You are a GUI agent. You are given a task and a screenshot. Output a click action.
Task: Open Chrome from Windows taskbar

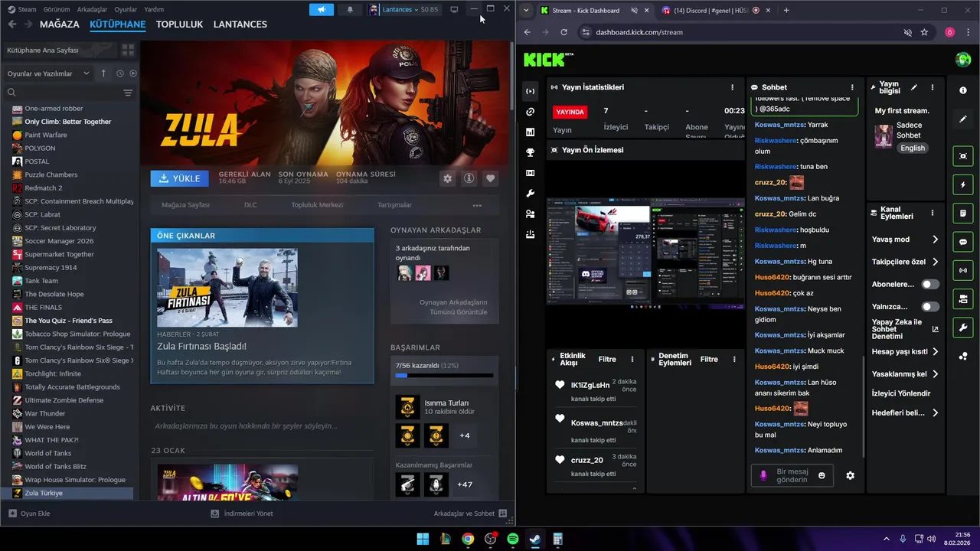pyautogui.click(x=468, y=539)
